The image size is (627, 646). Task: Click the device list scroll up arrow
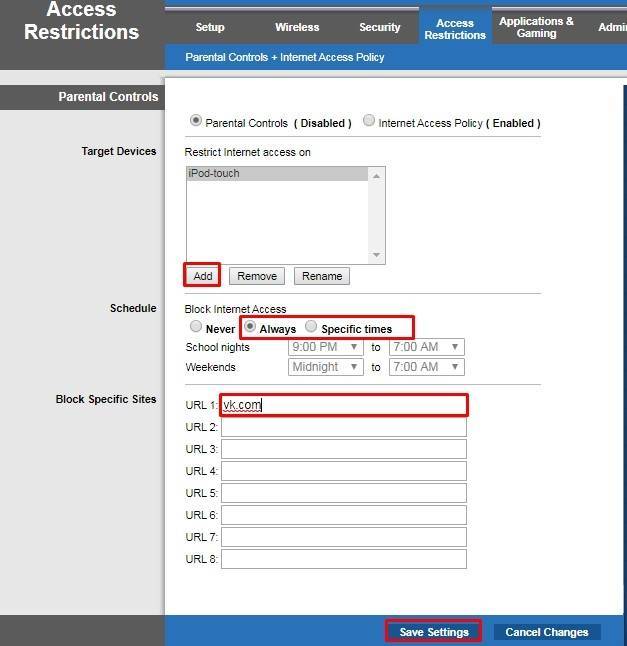pos(376,176)
